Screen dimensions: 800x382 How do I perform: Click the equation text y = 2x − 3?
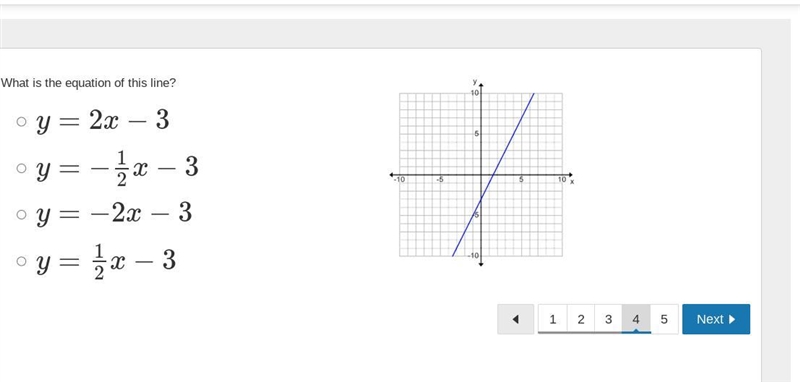(x=103, y=122)
